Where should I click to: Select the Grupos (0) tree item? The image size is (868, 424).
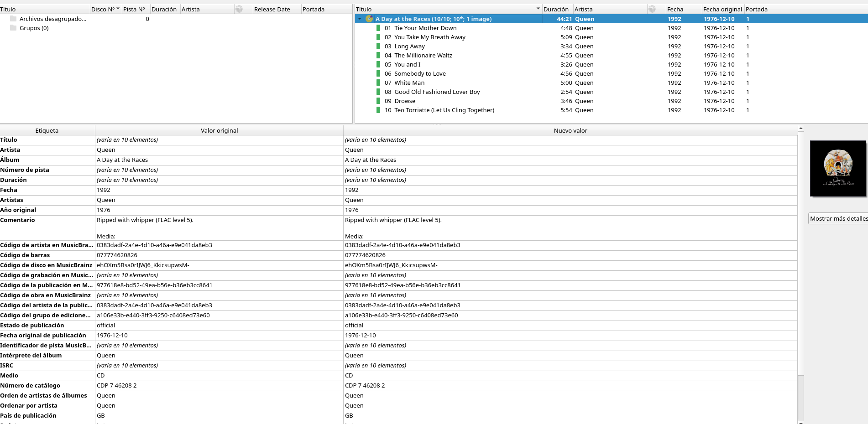pos(34,28)
